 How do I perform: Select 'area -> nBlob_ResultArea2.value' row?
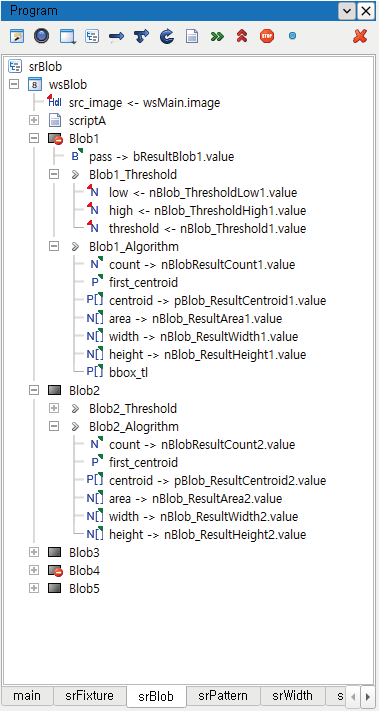tap(195, 499)
